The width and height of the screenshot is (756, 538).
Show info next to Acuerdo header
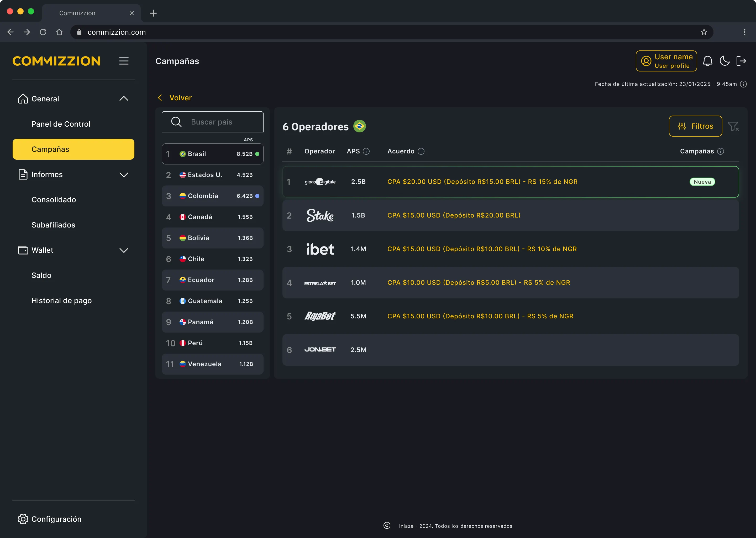click(421, 151)
